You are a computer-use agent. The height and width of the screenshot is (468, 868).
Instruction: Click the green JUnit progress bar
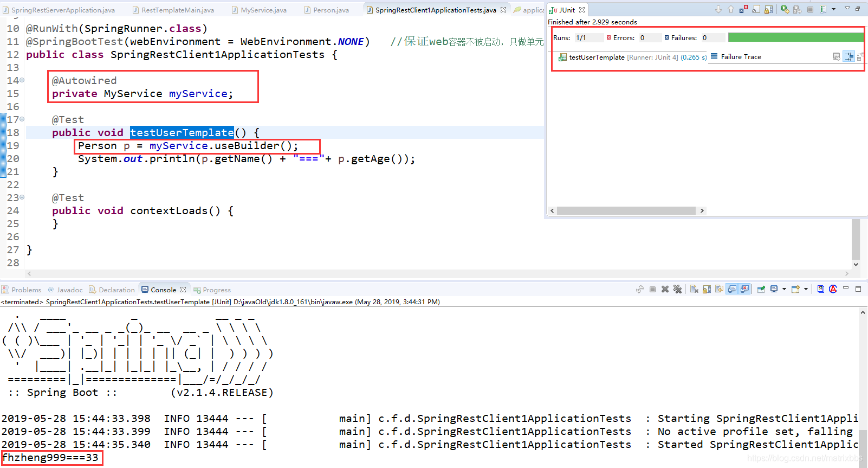pos(796,37)
